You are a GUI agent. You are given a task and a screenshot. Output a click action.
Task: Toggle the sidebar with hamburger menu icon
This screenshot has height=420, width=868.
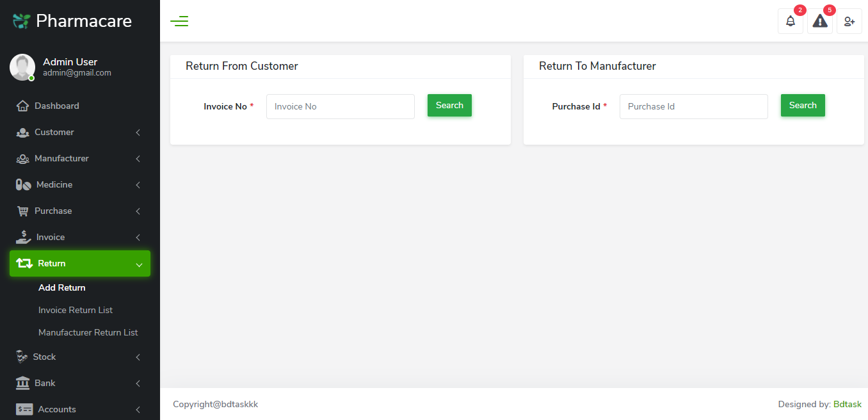click(179, 21)
